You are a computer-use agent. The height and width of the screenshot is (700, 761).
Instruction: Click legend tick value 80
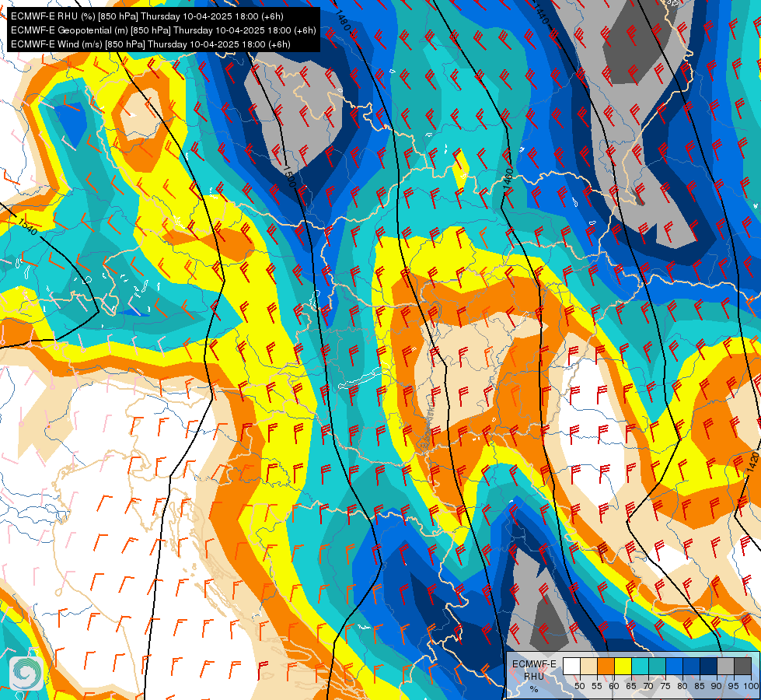(682, 686)
